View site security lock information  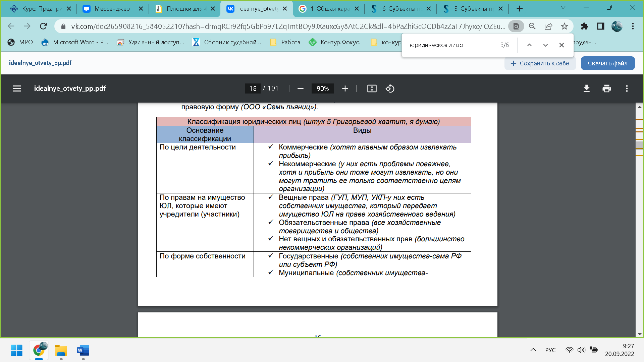pyautogui.click(x=63, y=26)
